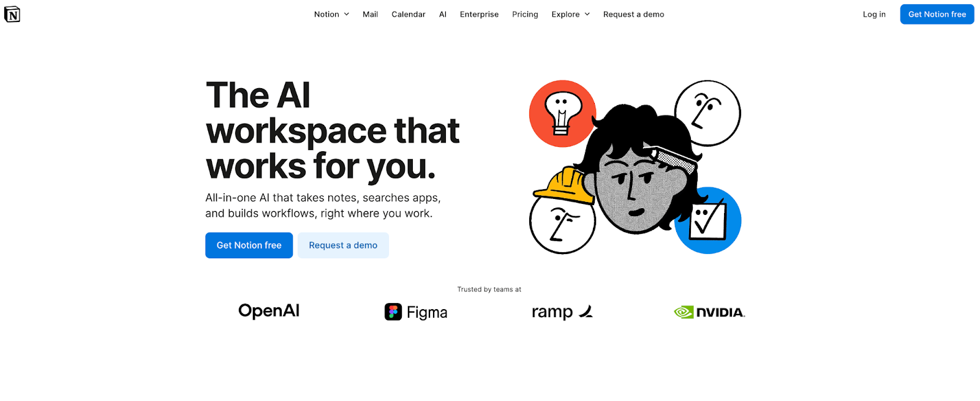Click the OpenAI logo
Image resolution: width=980 pixels, height=401 pixels.
(269, 311)
